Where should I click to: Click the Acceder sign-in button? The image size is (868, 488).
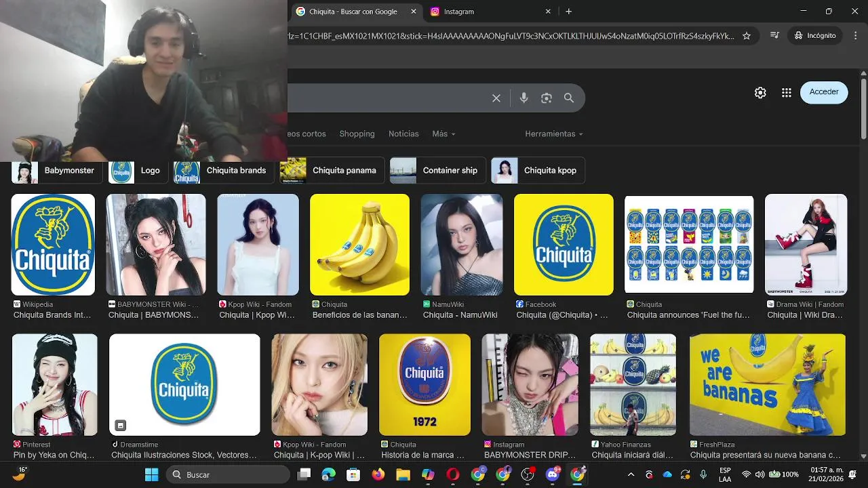click(824, 92)
